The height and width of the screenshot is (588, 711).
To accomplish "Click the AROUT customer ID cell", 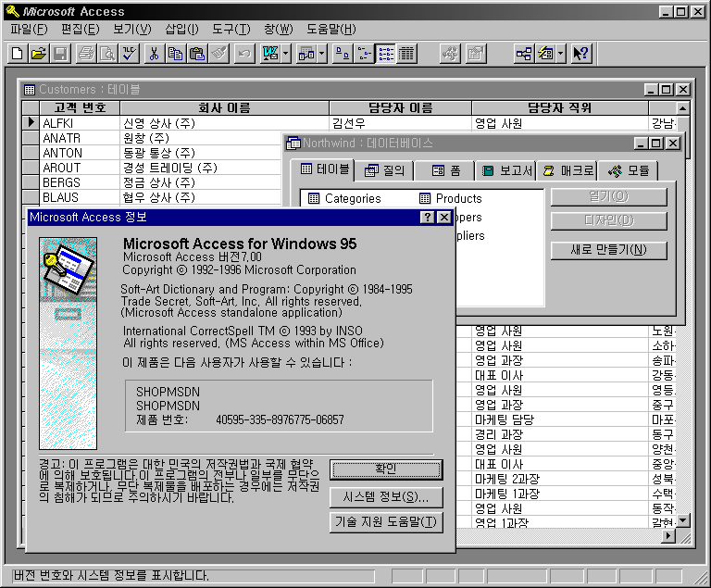I will (x=80, y=168).
